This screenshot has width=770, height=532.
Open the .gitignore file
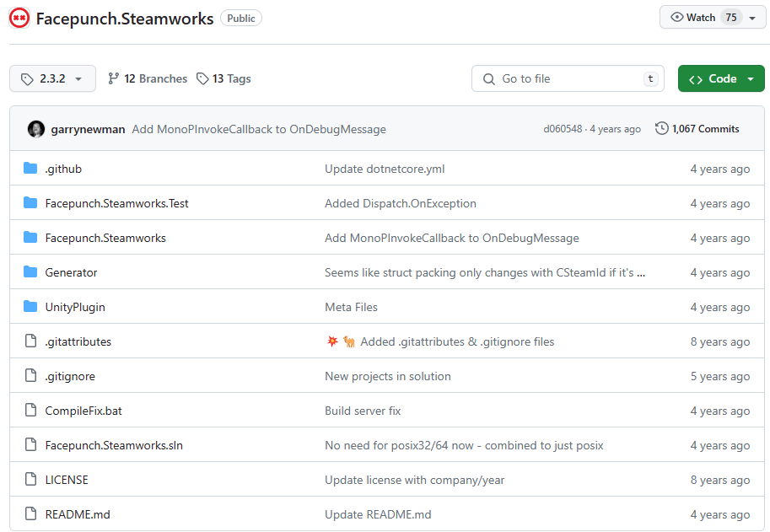click(x=70, y=376)
